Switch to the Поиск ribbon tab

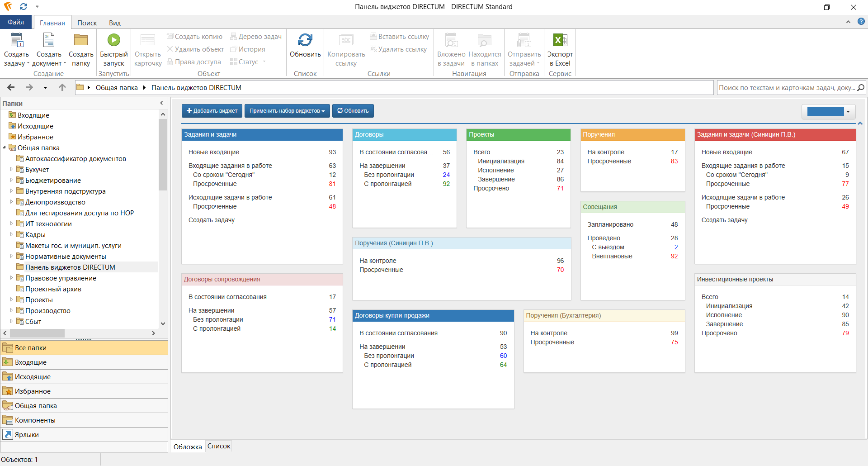[x=87, y=23]
